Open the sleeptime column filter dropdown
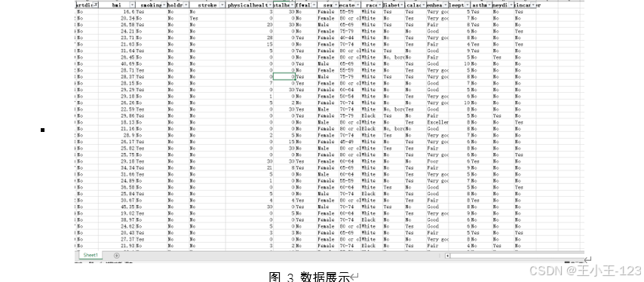Viewport: 644px width, 282px height. (468, 5)
